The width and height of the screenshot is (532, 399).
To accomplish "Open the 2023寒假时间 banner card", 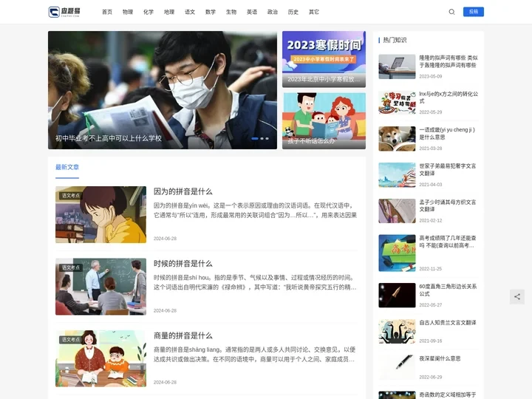I will point(324,59).
